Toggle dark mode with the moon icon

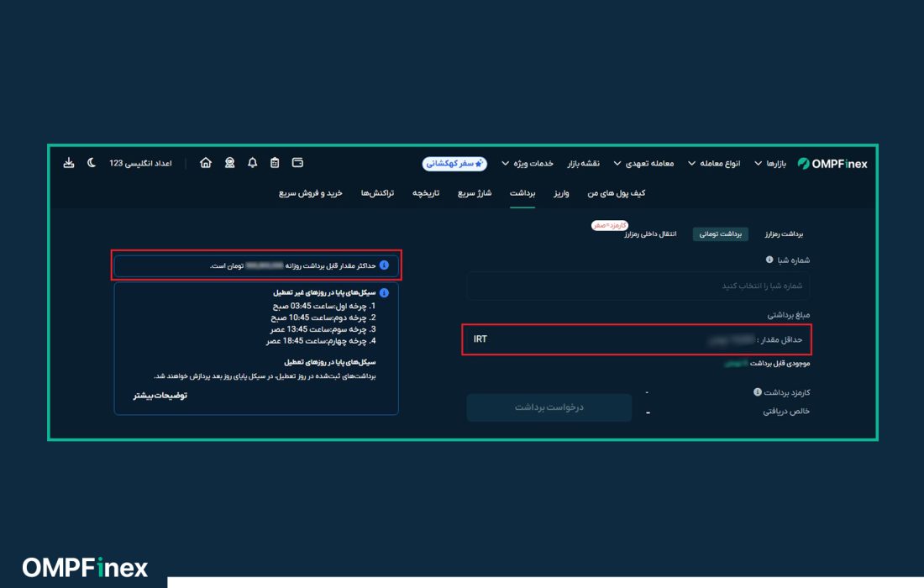tap(92, 163)
